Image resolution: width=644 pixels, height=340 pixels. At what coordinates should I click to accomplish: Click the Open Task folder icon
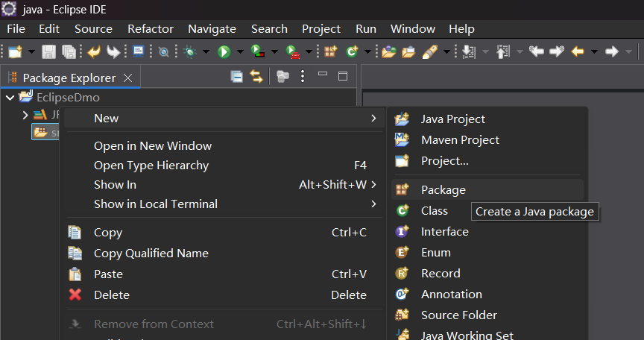click(x=408, y=51)
